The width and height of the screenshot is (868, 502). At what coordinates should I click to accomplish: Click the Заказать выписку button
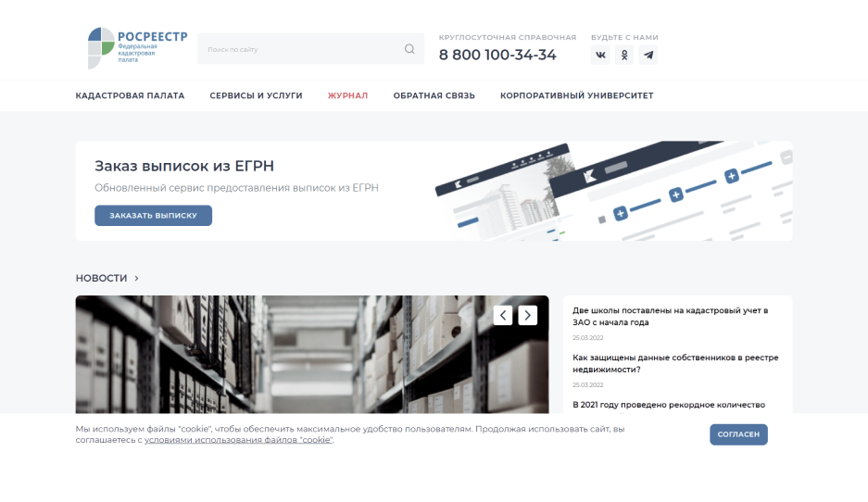154,215
